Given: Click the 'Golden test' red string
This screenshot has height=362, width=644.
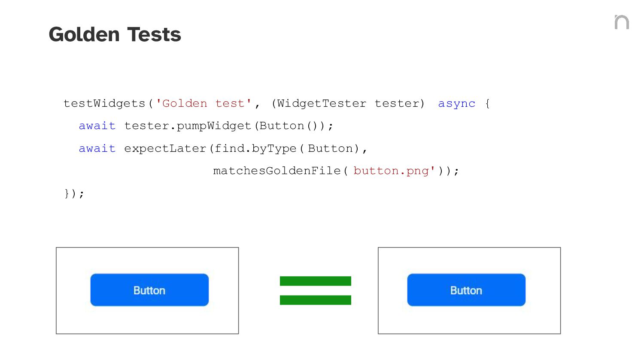Looking at the screenshot, I should coord(204,103).
